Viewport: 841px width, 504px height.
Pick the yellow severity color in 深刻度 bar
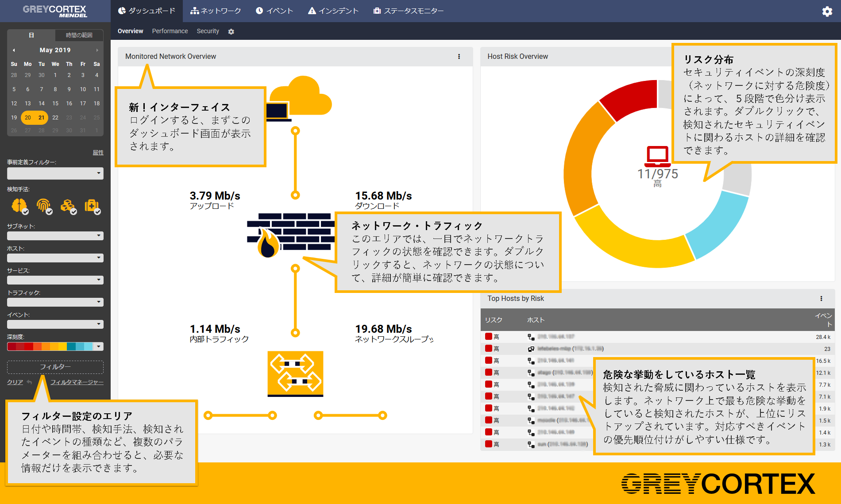click(x=63, y=346)
